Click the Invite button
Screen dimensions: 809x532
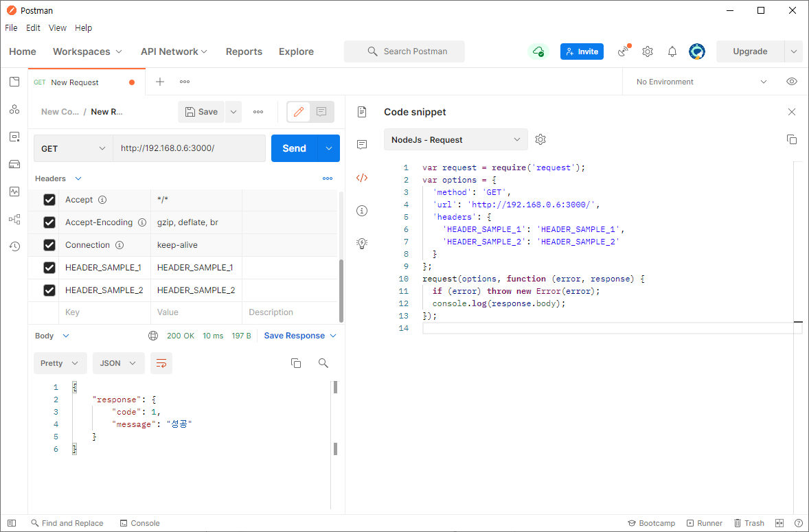[x=582, y=51]
